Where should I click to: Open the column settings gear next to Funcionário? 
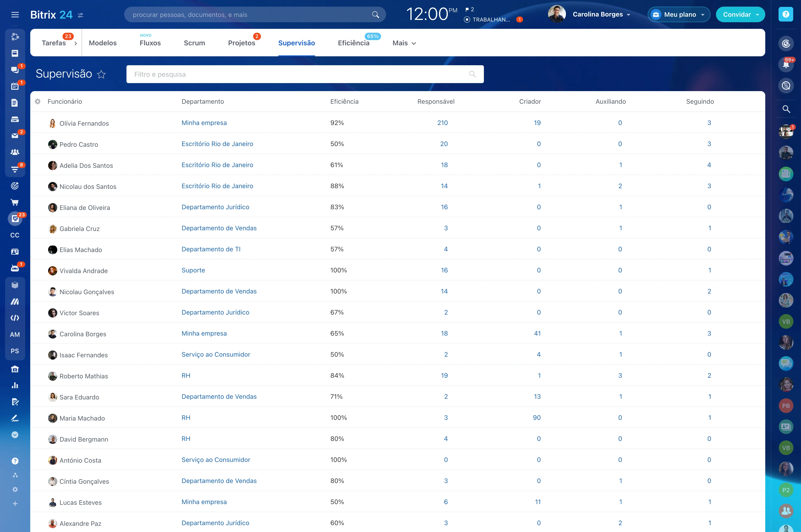(x=37, y=101)
